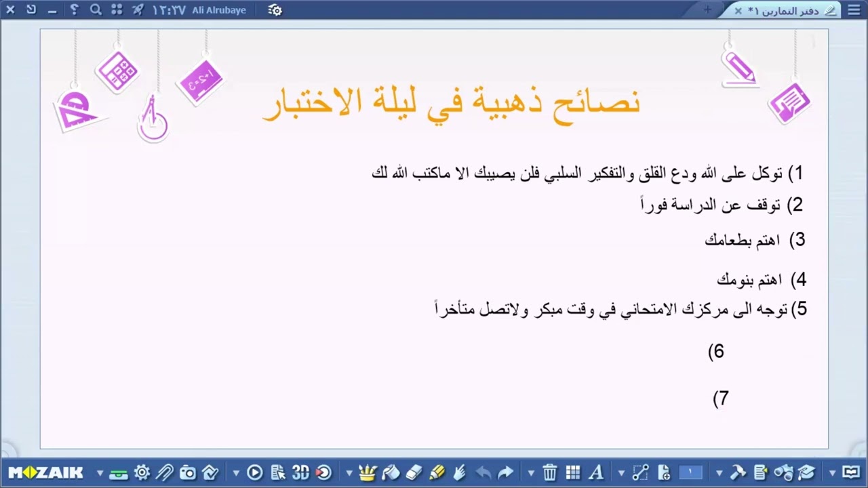Click the page number field
The image size is (868, 488).
691,472
